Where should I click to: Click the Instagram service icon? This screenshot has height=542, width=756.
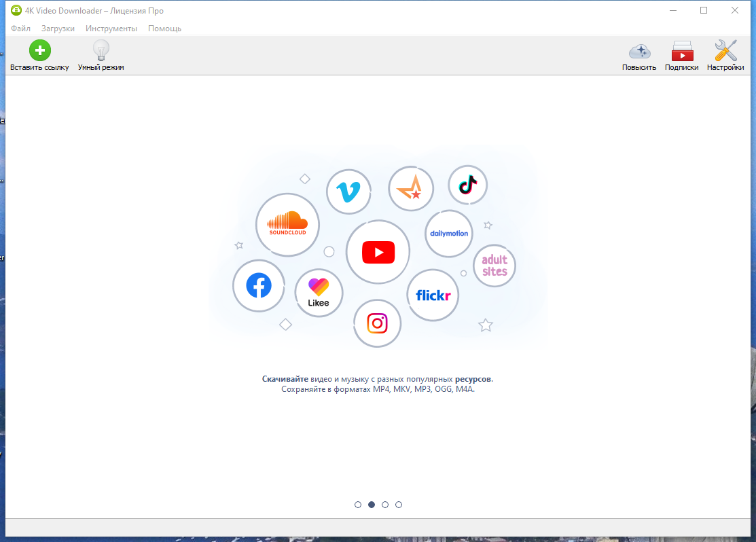377,323
